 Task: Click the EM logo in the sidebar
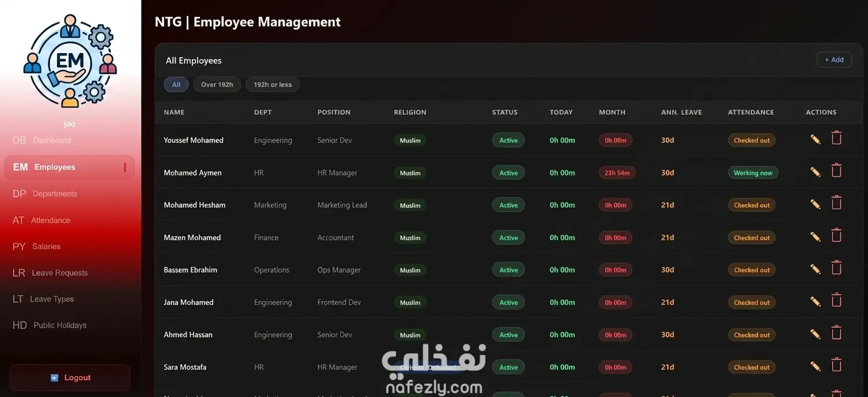point(70,61)
